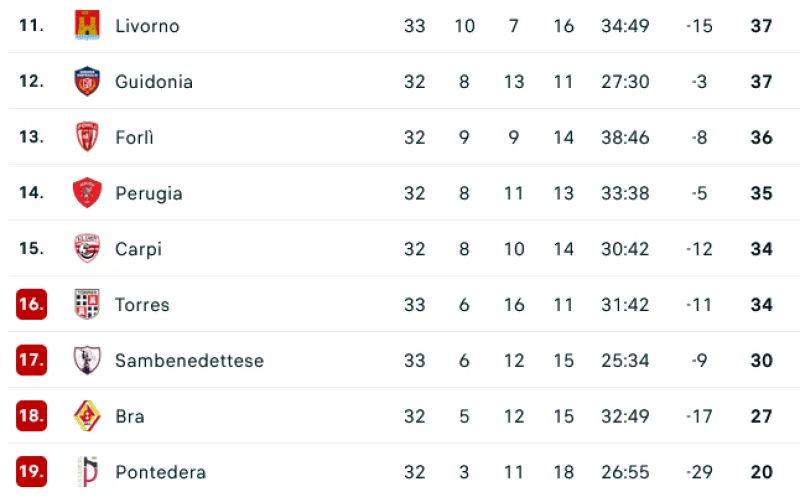Click the red rank 18 relegation badge
800x497 pixels.
click(32, 416)
